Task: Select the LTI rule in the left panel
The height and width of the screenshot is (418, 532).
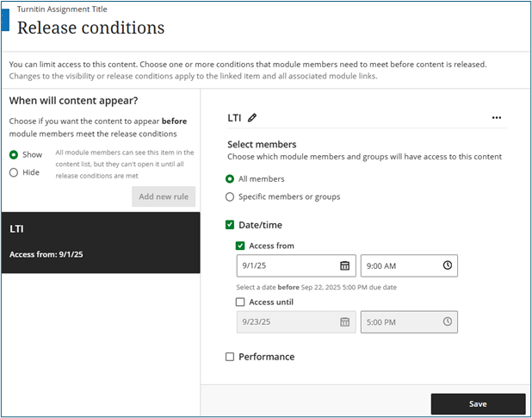Action: pos(100,242)
